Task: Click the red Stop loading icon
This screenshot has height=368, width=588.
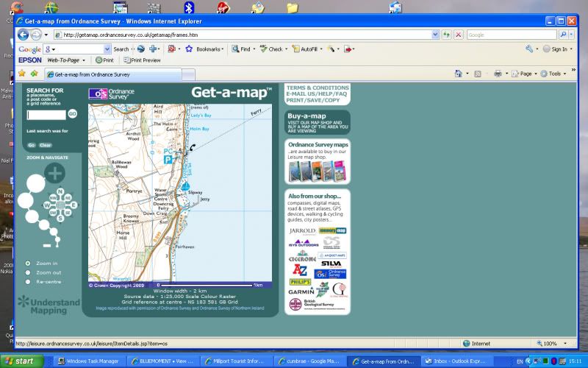Action: (x=458, y=35)
